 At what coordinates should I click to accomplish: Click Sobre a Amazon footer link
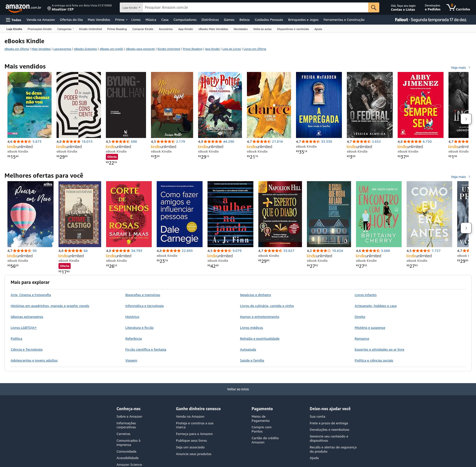129,417
